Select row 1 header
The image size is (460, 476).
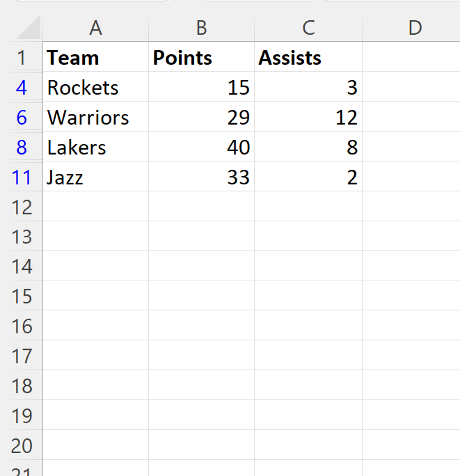[x=22, y=58]
